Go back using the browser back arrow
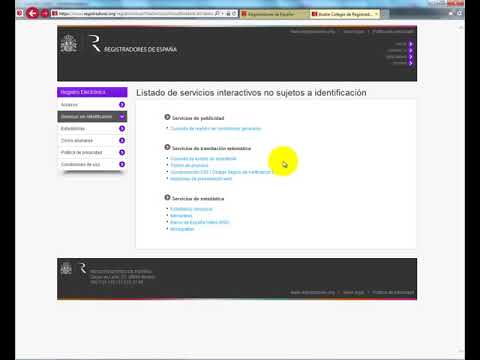This screenshot has width=480, height=360. (32, 13)
